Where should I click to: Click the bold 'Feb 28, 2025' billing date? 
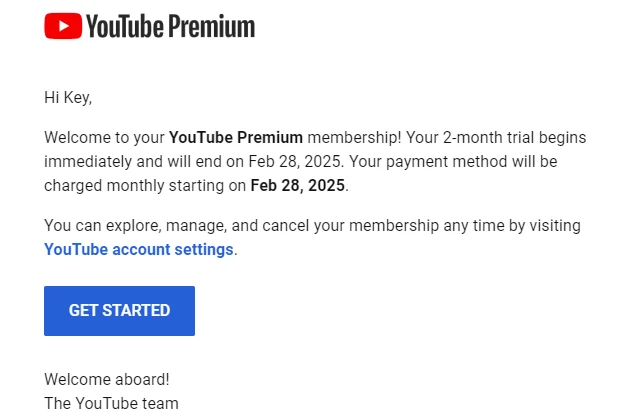(297, 186)
